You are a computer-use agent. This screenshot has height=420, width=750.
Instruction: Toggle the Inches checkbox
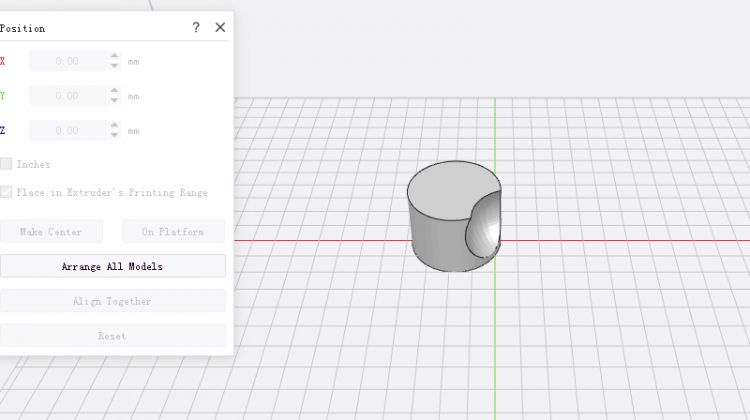click(6, 164)
